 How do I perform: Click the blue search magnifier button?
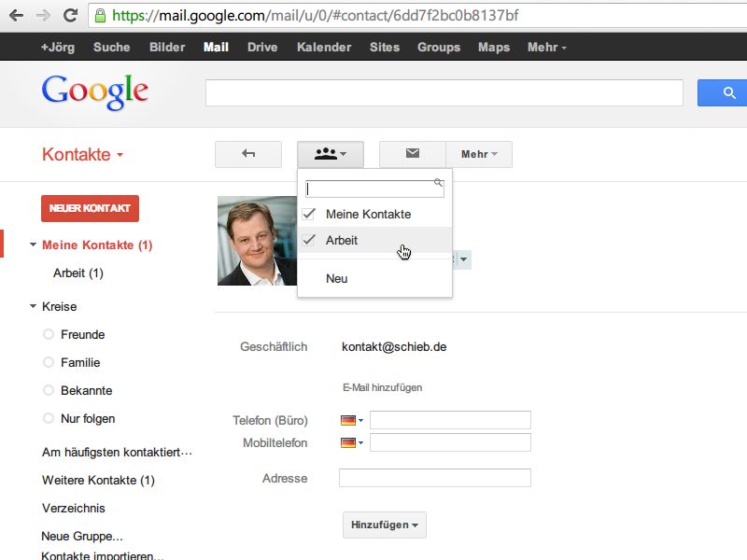point(723,92)
